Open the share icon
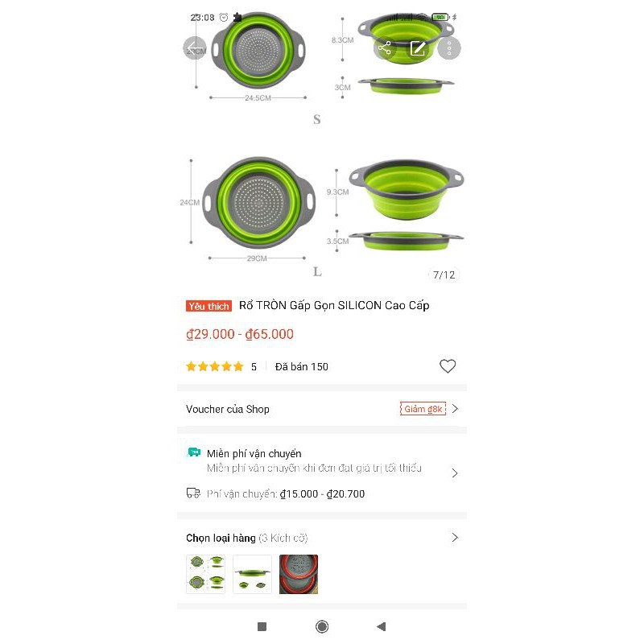Screen dimensions: 644x644 click(385, 48)
